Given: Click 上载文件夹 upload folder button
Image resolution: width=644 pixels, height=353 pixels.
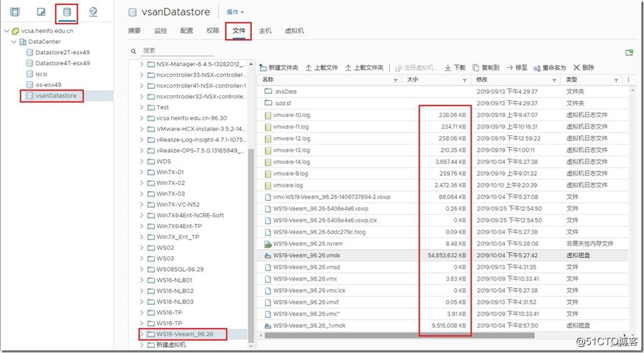Looking at the screenshot, I should [x=365, y=68].
